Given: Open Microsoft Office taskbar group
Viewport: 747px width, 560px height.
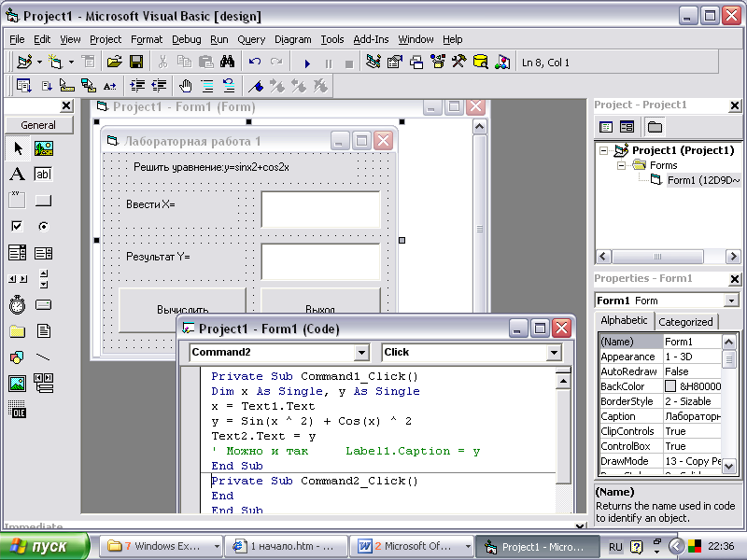Looking at the screenshot, I should [x=411, y=546].
